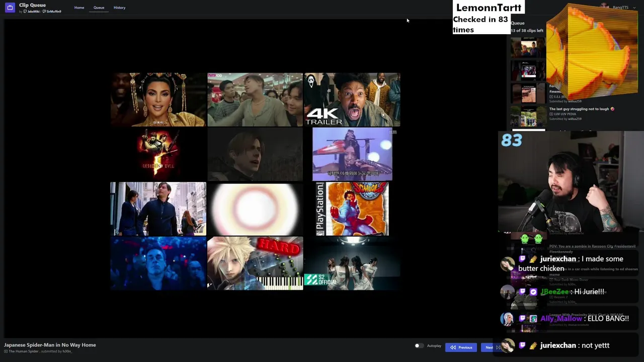Select the S2 Official girl group thumbnail
644x362 pixels.
(352, 263)
